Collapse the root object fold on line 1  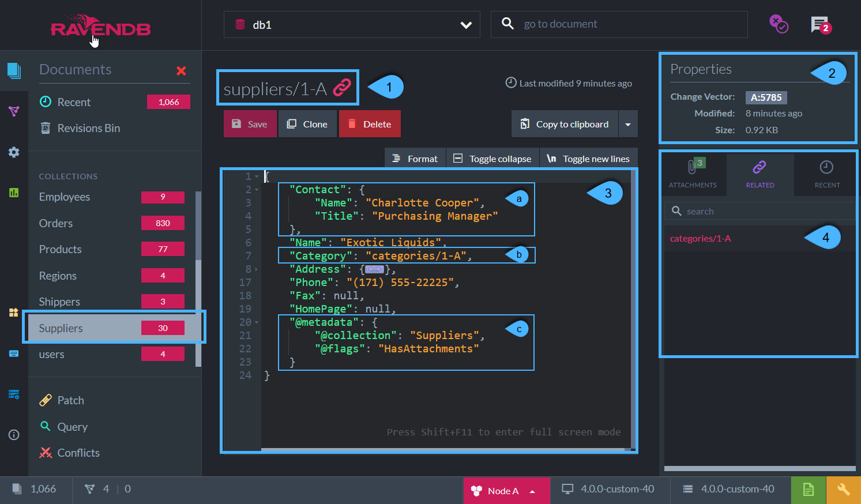coord(257,176)
